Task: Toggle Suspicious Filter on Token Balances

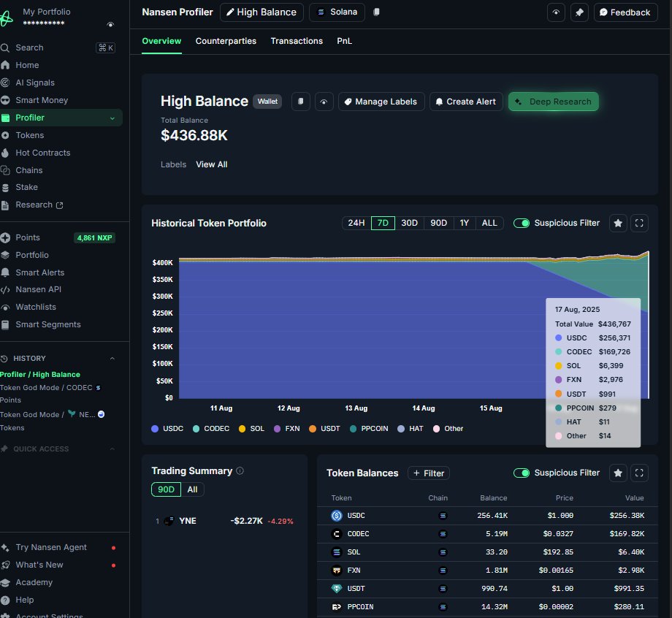Action: [522, 473]
